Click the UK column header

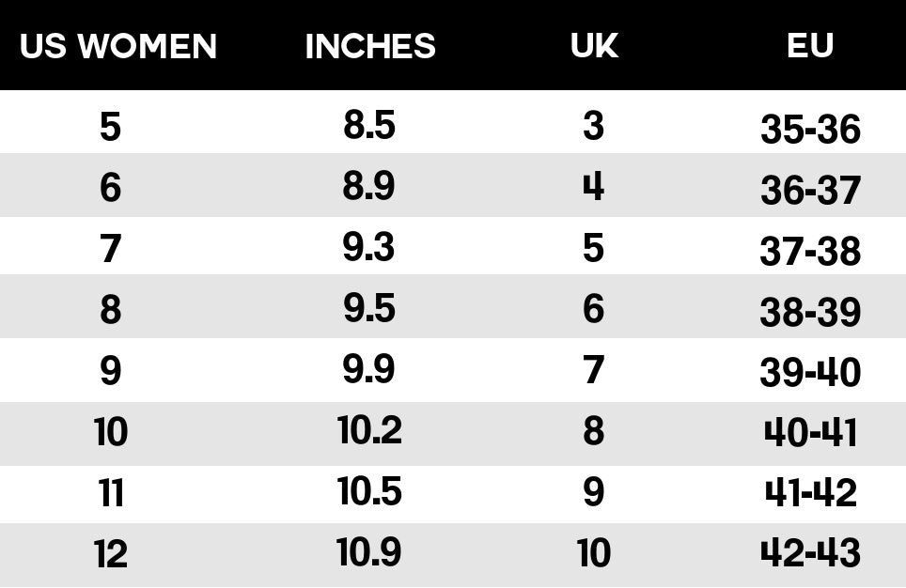[x=594, y=46]
